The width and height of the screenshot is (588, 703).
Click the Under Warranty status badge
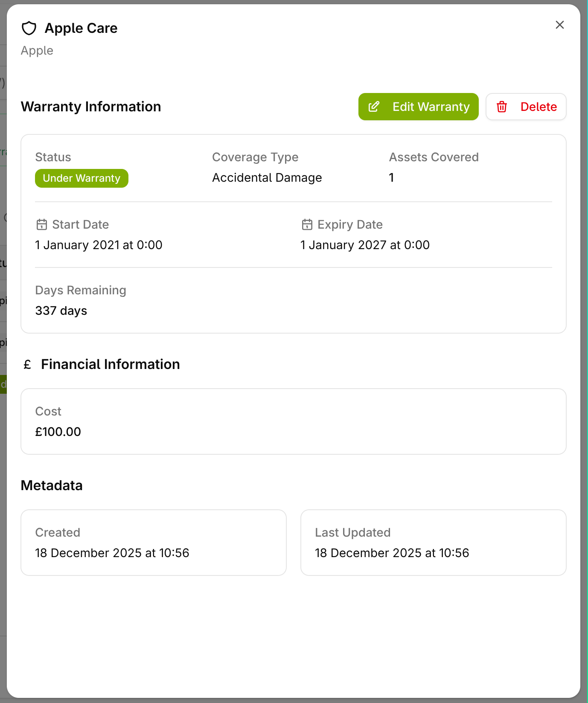[82, 178]
